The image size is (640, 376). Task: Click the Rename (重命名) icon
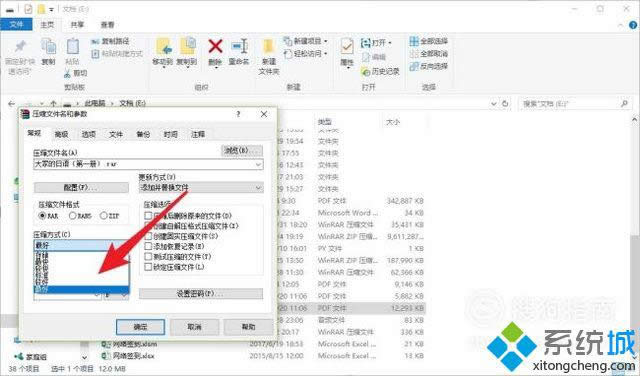tap(239, 46)
